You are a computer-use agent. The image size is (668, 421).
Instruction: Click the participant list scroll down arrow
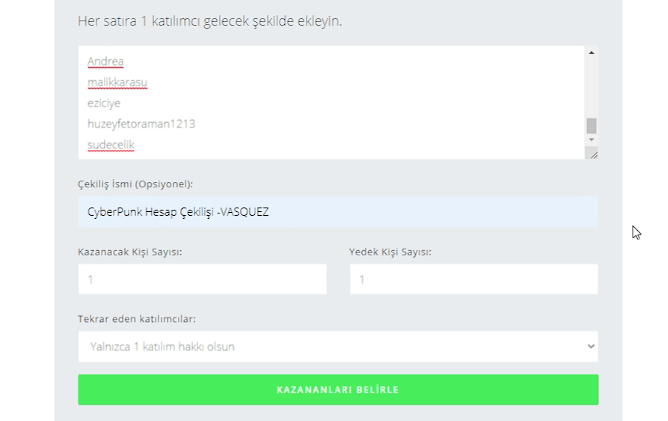pyautogui.click(x=591, y=140)
